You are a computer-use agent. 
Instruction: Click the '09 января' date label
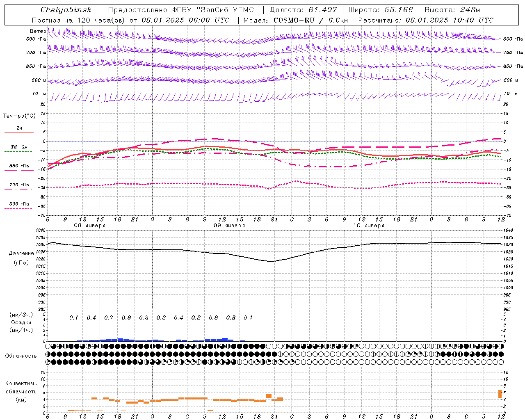point(229,226)
